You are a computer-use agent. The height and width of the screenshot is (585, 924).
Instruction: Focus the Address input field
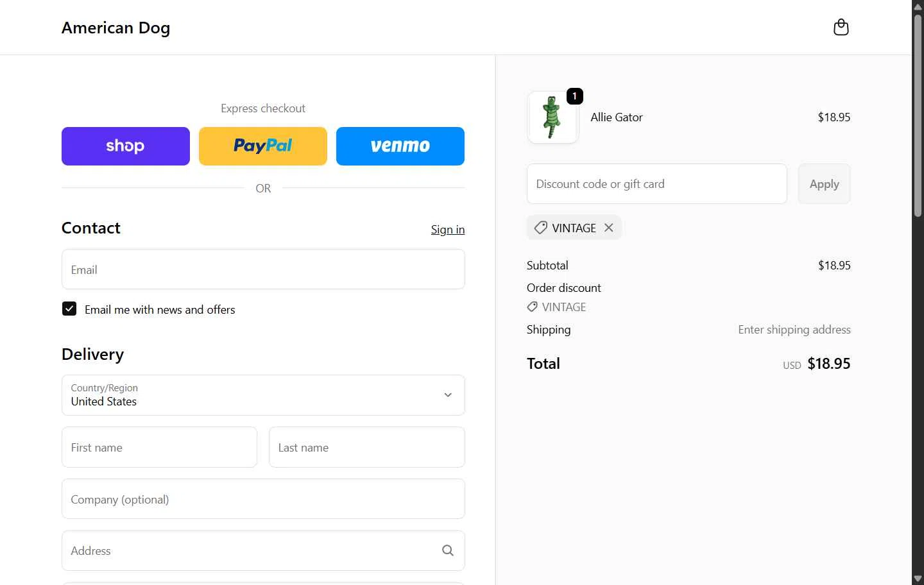tap(263, 550)
